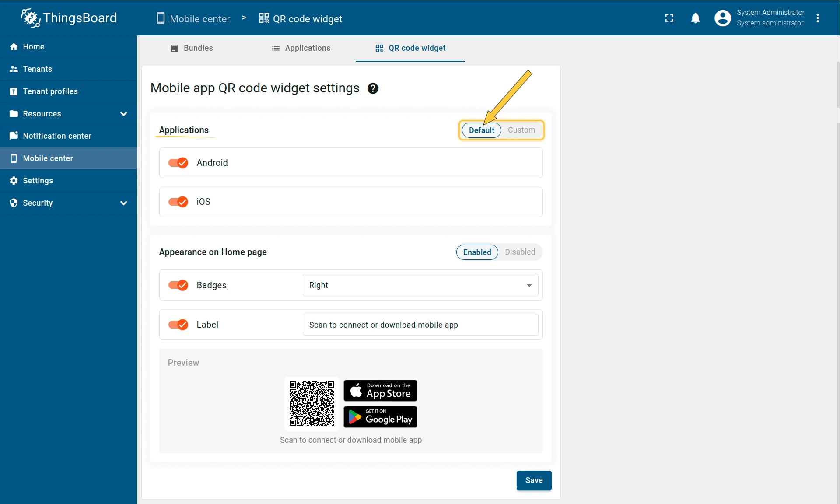Image resolution: width=840 pixels, height=504 pixels.
Task: Click the QR icon in breadcrumb
Action: pyautogui.click(x=264, y=18)
